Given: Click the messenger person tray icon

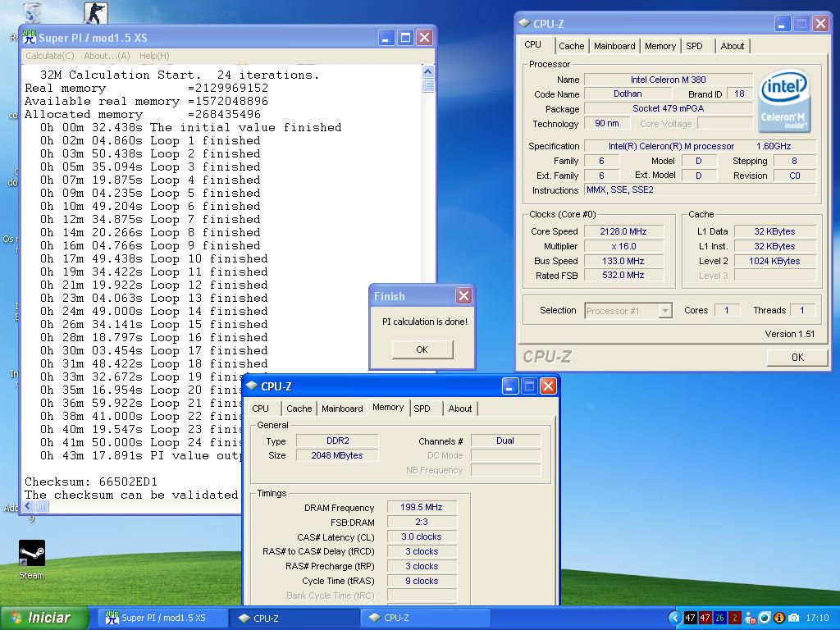Looking at the screenshot, I should pos(750,618).
